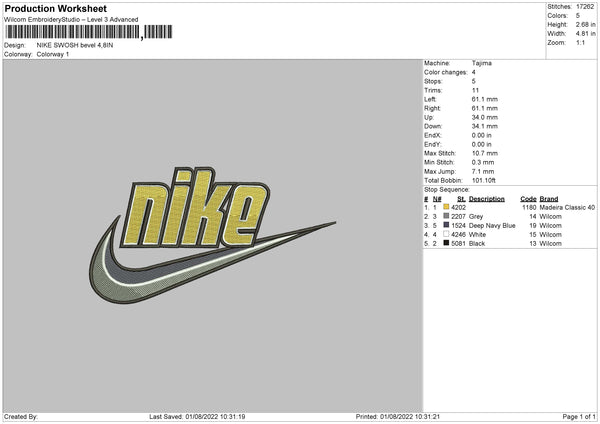Click the Page 1 of 1 footer text
600x424 pixels.
579,416
